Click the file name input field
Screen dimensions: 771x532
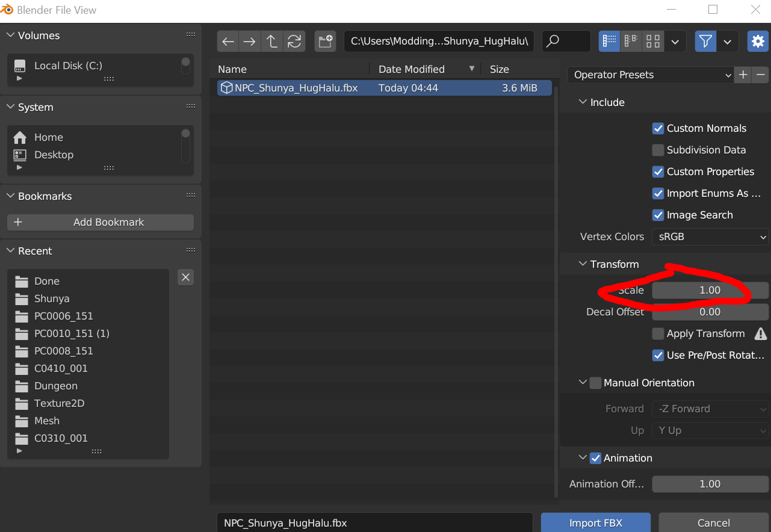pyautogui.click(x=375, y=522)
